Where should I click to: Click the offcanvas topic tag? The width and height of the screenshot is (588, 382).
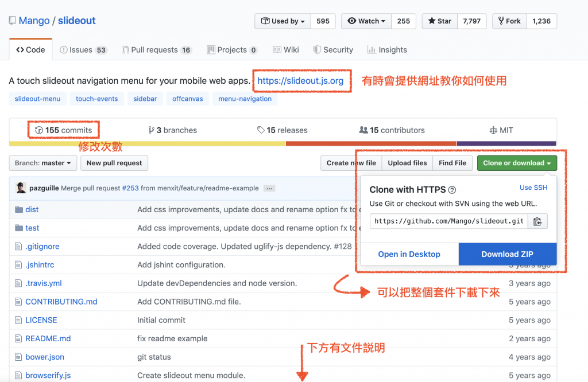[188, 99]
